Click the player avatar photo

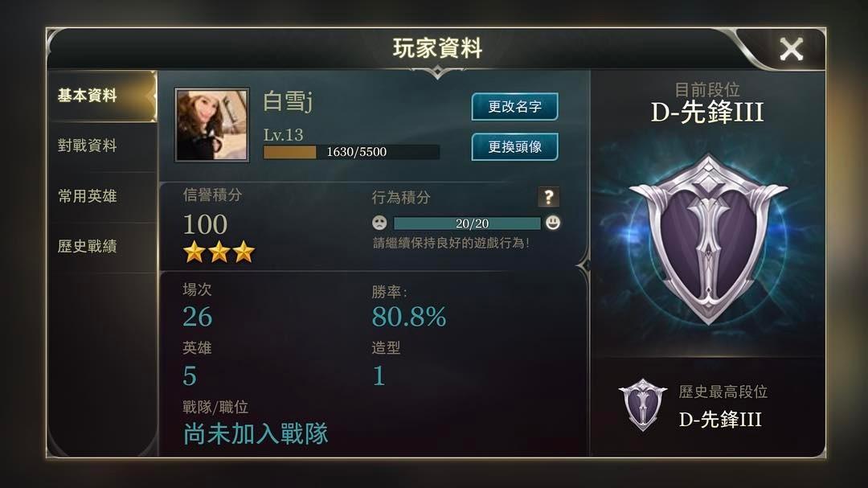point(211,125)
